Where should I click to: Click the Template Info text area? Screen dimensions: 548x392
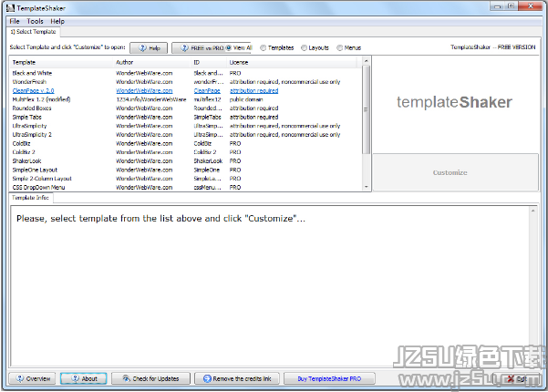[270, 285]
